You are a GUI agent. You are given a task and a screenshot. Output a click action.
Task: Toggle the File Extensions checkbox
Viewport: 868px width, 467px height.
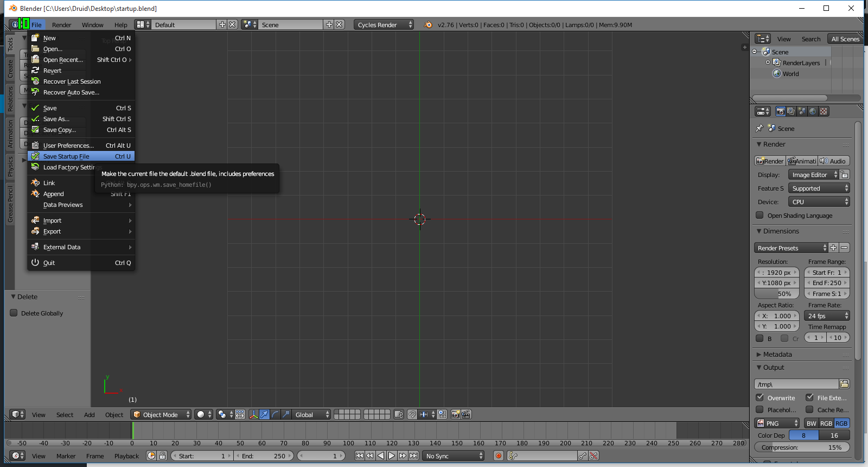coord(809,397)
